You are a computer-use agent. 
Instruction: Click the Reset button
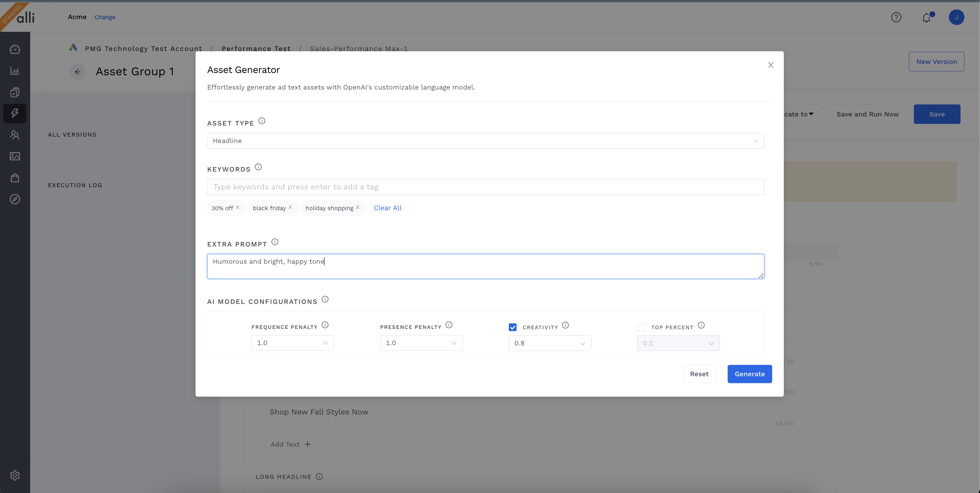click(x=699, y=374)
